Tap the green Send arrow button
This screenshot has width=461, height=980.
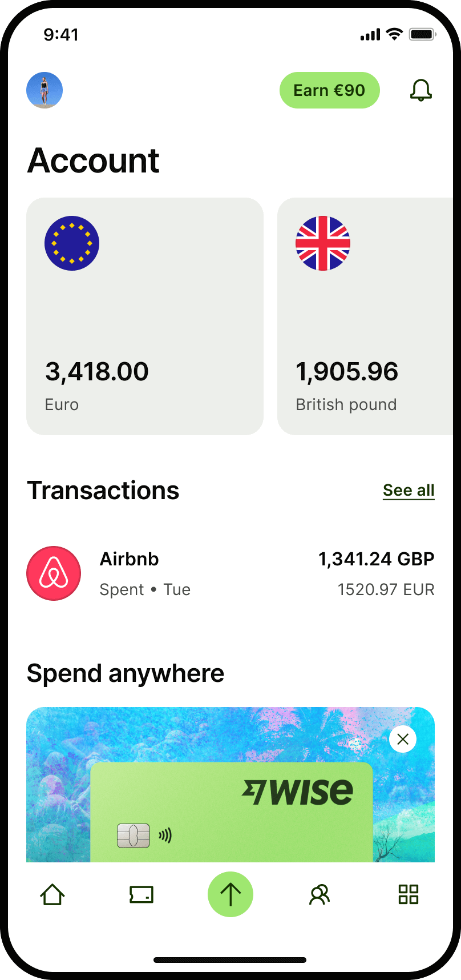point(230,894)
